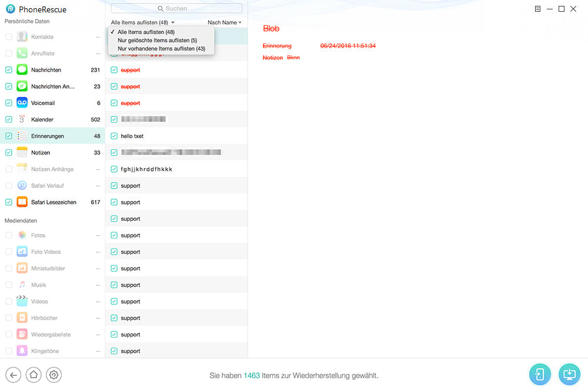Click the recover to computer icon

[x=569, y=374]
